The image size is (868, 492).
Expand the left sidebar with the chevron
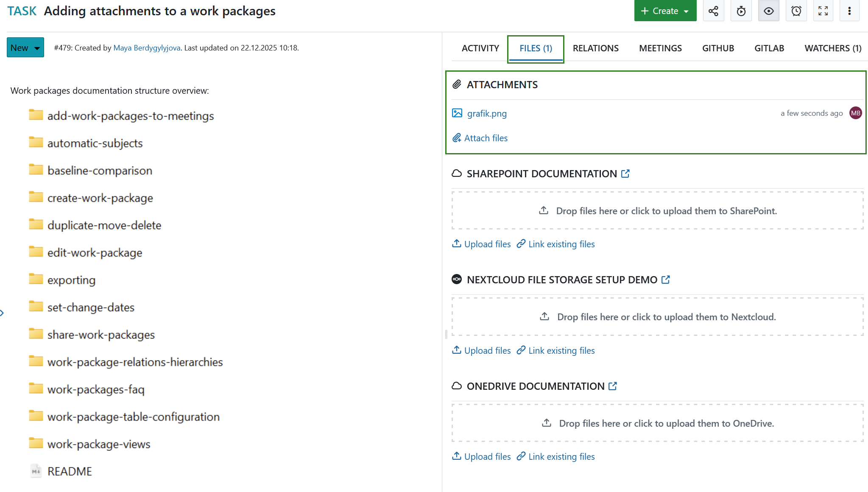3,313
